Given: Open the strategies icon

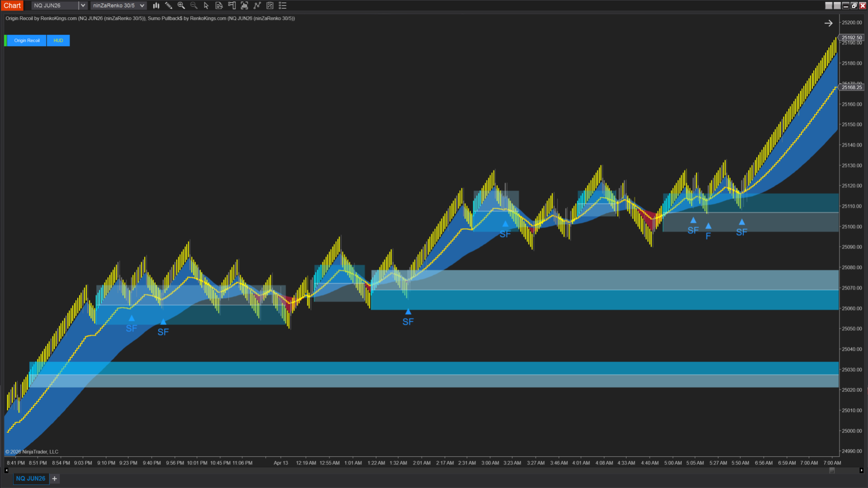Looking at the screenshot, I should pyautogui.click(x=270, y=5).
